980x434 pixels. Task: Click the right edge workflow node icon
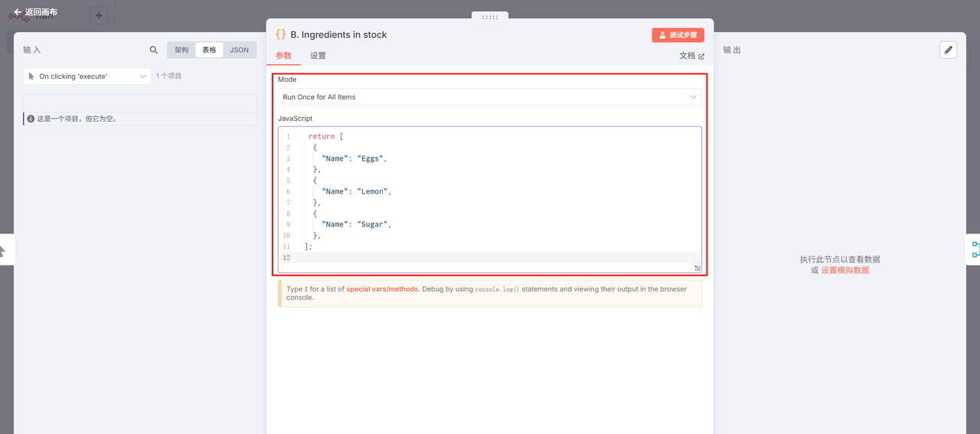(x=975, y=250)
